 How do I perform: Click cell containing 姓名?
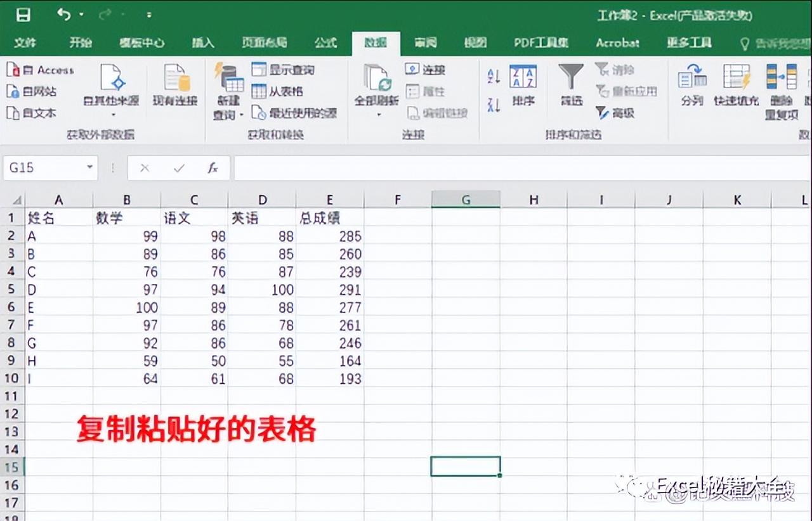pyautogui.click(x=59, y=218)
